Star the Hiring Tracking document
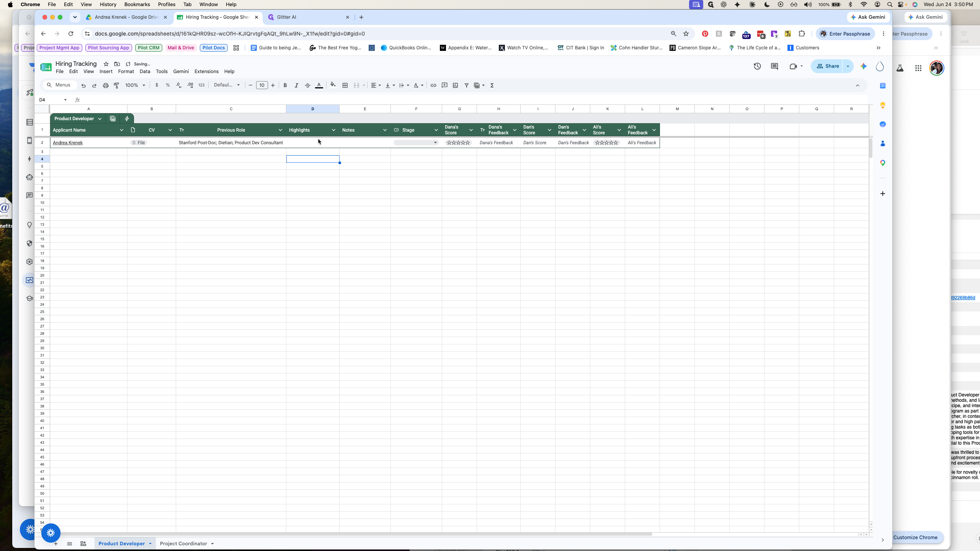This screenshot has width=980, height=551. click(106, 64)
